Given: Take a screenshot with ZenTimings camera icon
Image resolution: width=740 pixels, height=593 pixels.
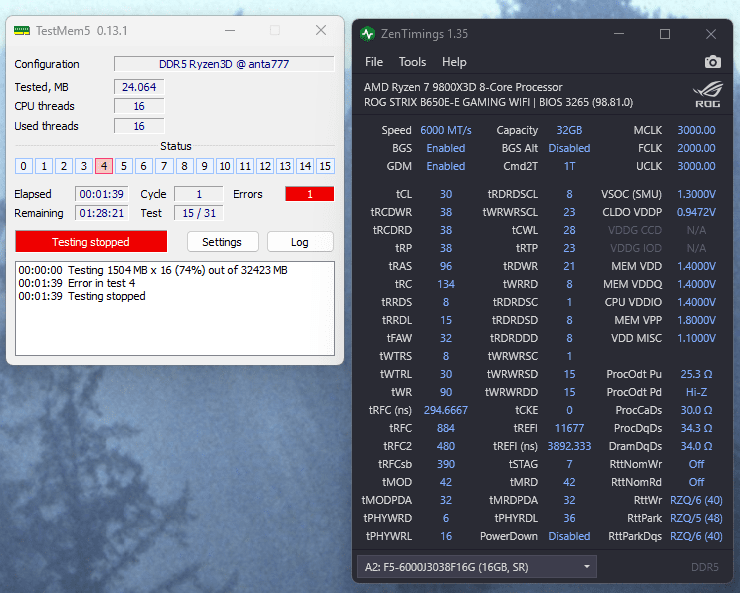Looking at the screenshot, I should pyautogui.click(x=713, y=62).
